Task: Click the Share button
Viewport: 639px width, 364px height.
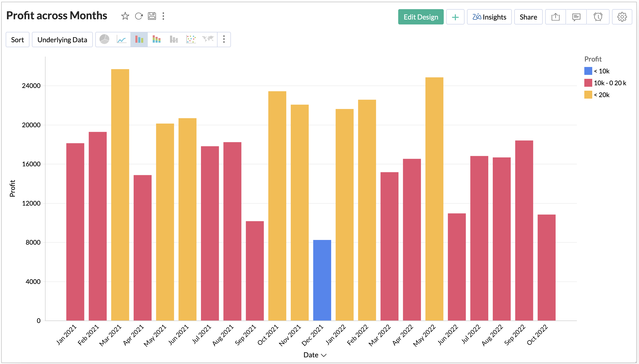Action: pyautogui.click(x=528, y=17)
